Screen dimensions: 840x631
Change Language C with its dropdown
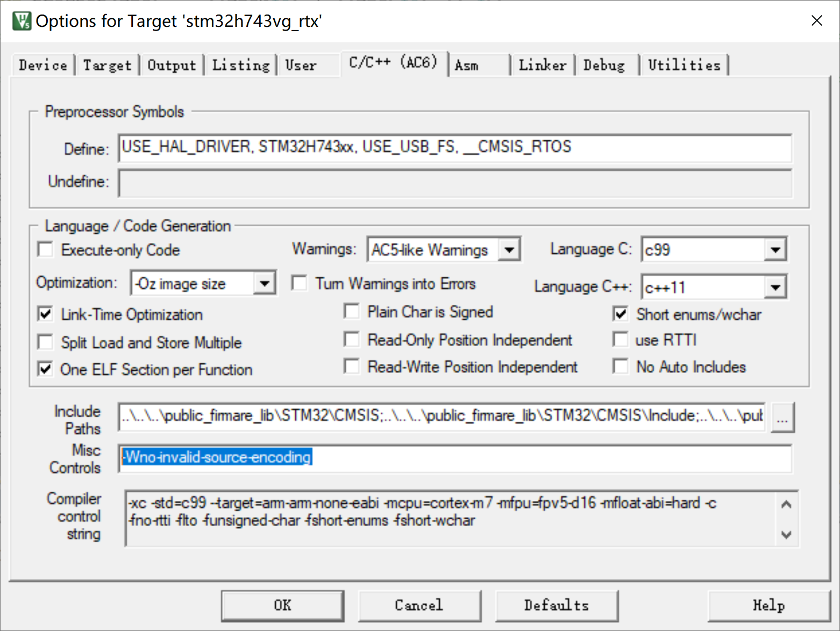pyautogui.click(x=775, y=249)
